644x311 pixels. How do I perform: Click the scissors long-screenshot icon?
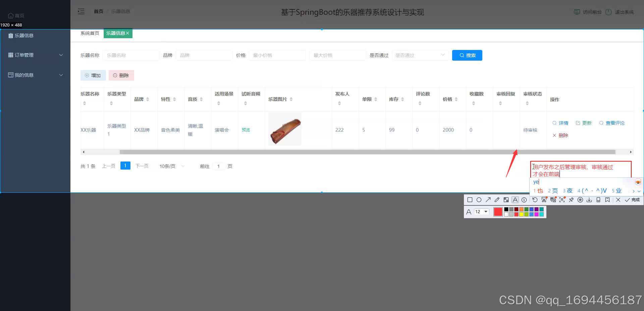point(544,200)
